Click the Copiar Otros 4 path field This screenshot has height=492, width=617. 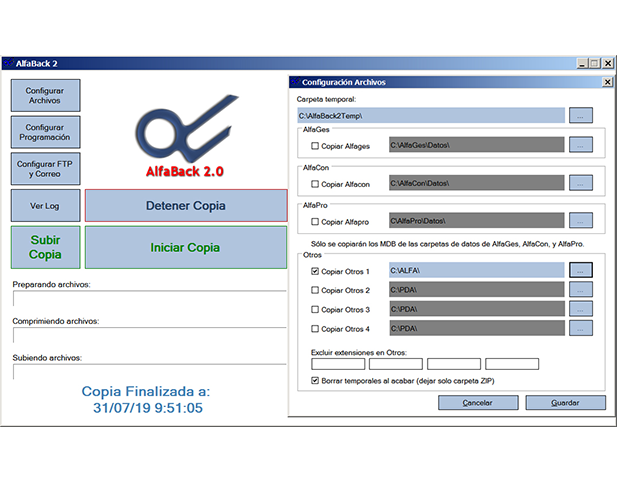pos(477,328)
